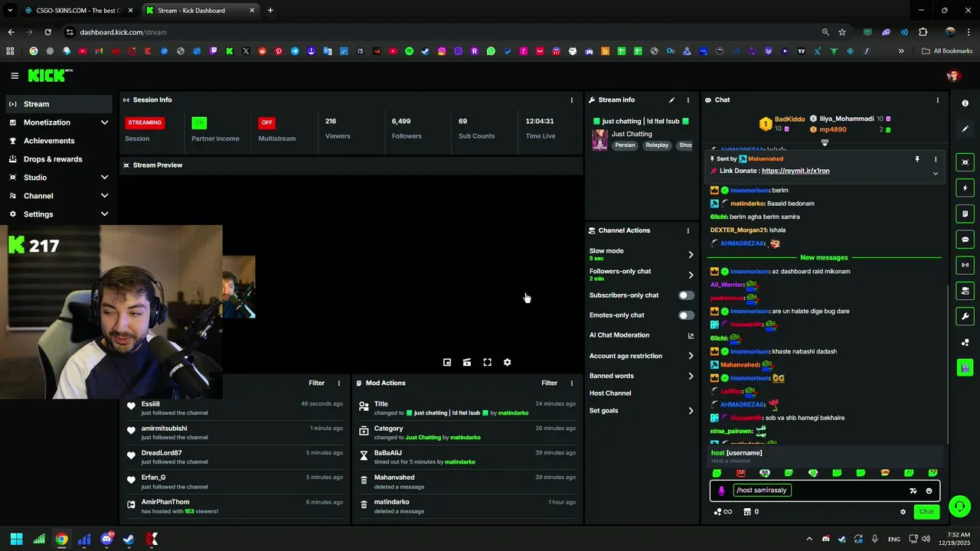980x551 pixels.
Task: Open Chat panel three-dot menu
Action: click(x=938, y=100)
